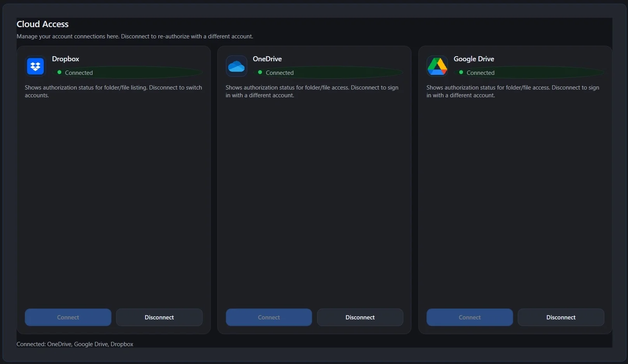
Task: Click the Connected services summary text at bottom
Action: 75,344
